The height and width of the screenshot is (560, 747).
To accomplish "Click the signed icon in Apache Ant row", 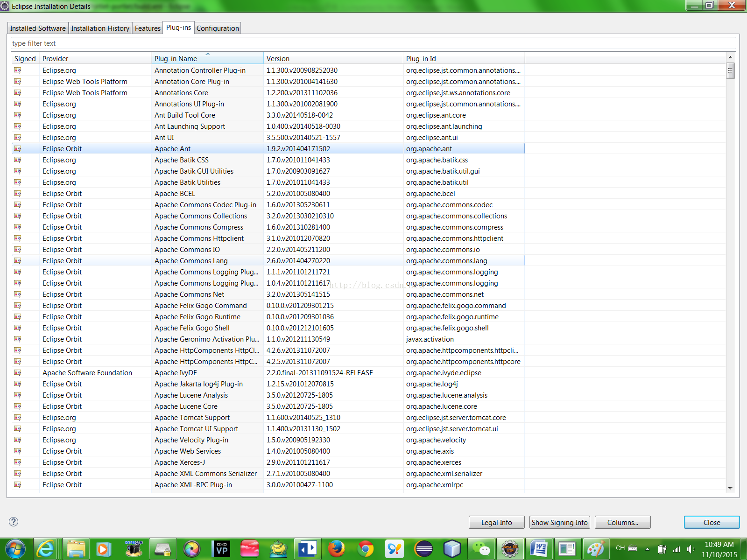I will (18, 149).
